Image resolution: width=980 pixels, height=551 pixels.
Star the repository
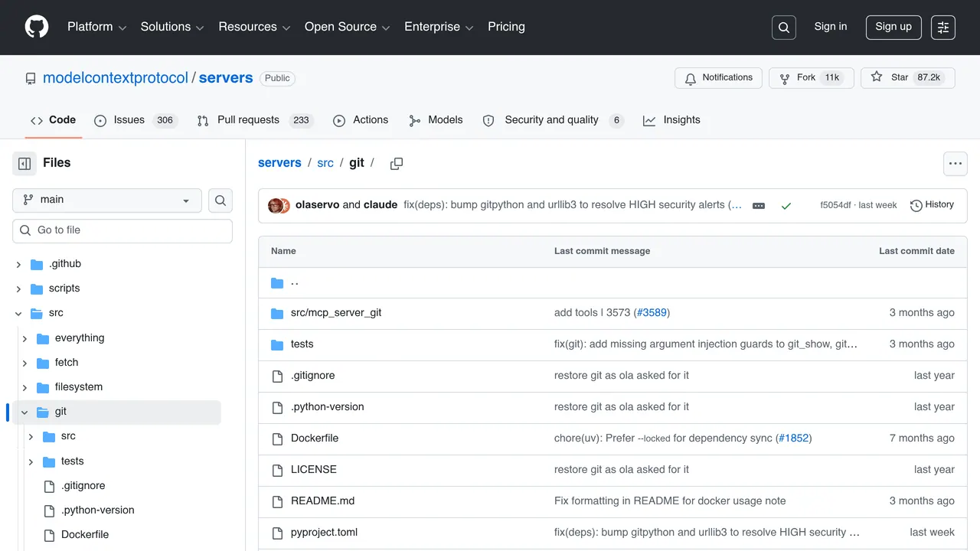908,78
